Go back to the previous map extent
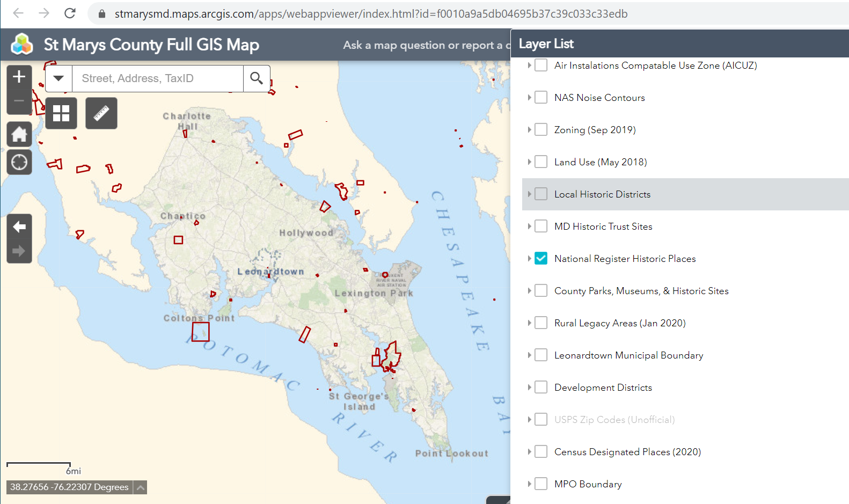This screenshot has height=504, width=849. point(19,227)
